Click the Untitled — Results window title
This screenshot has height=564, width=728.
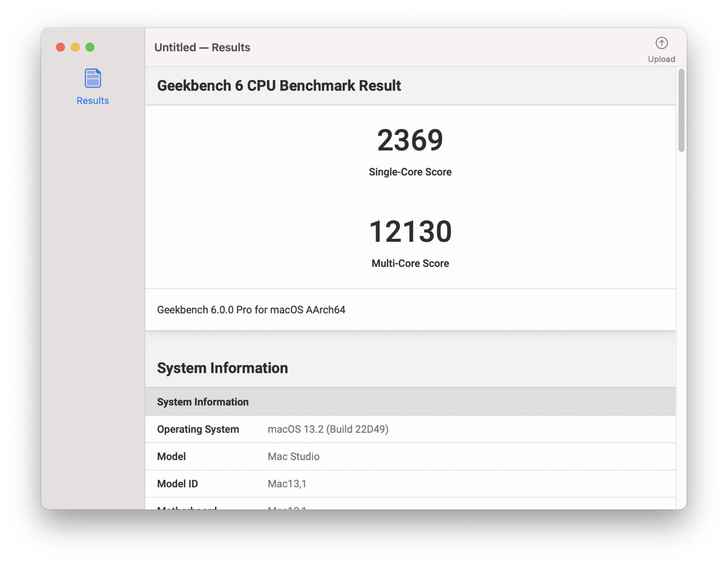[202, 47]
